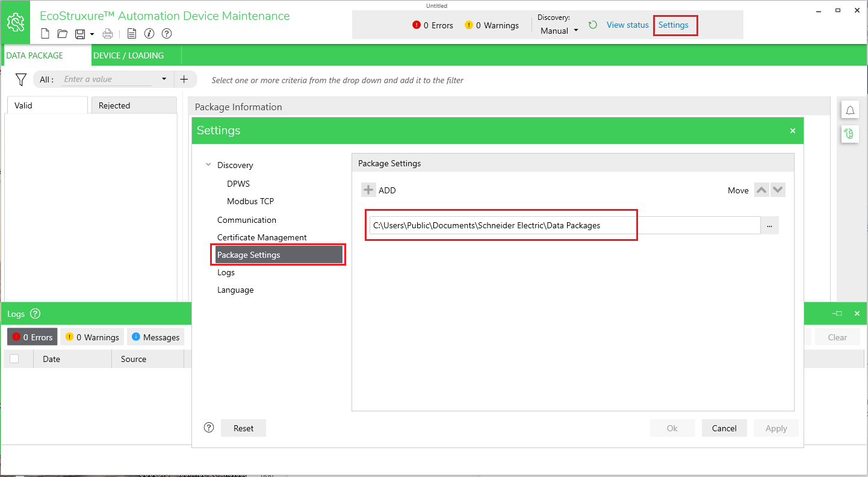Toggle 0 Errors log filter
The image size is (868, 477).
pyautogui.click(x=33, y=337)
